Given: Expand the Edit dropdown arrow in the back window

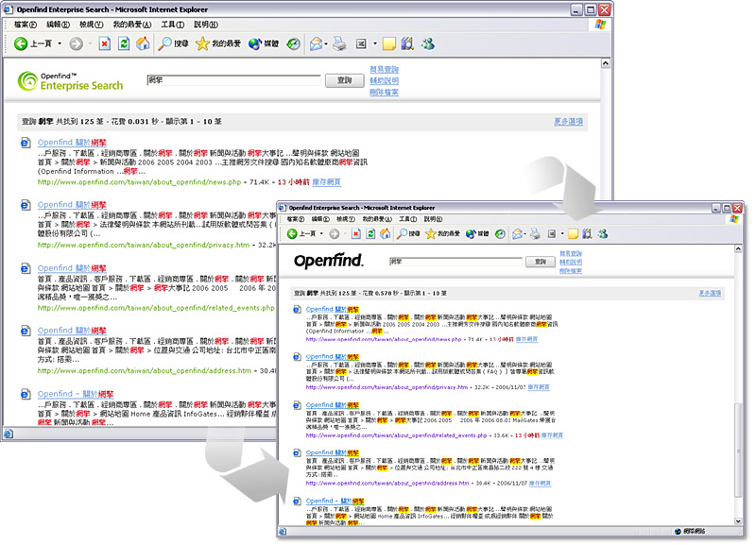Looking at the screenshot, I should (x=375, y=43).
